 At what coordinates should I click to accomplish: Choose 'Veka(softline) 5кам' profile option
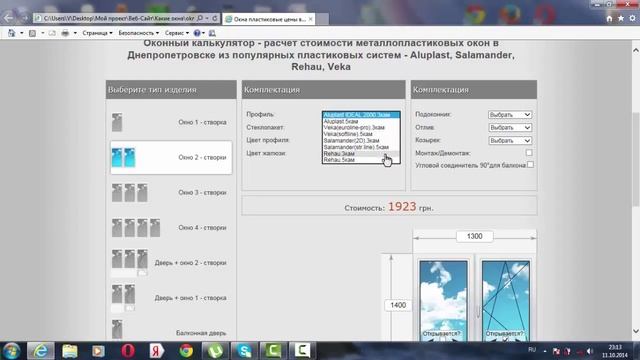pyautogui.click(x=361, y=134)
